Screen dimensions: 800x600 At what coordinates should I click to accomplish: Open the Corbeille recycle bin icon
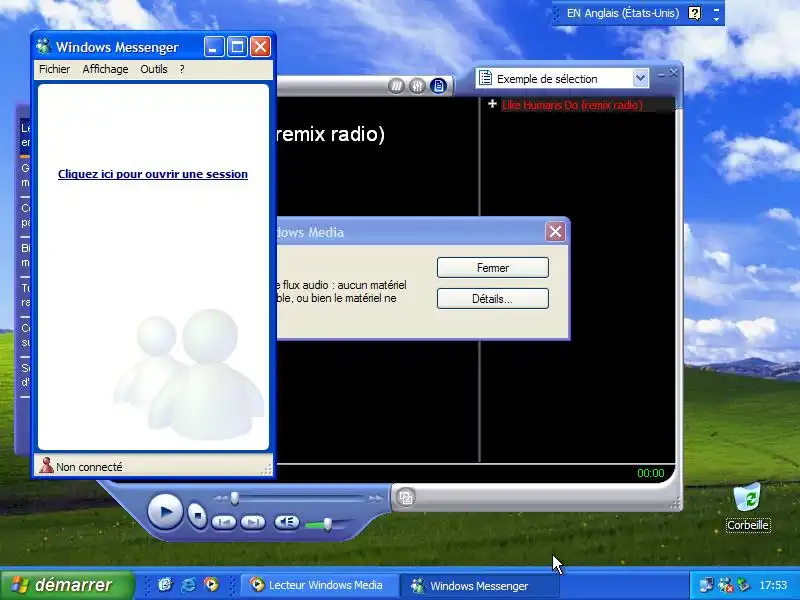pyautogui.click(x=747, y=507)
